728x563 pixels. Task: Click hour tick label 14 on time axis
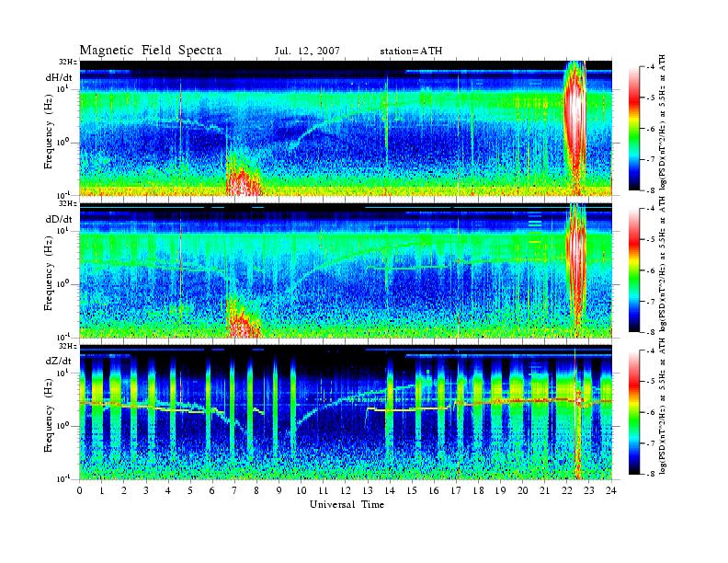[x=390, y=490]
